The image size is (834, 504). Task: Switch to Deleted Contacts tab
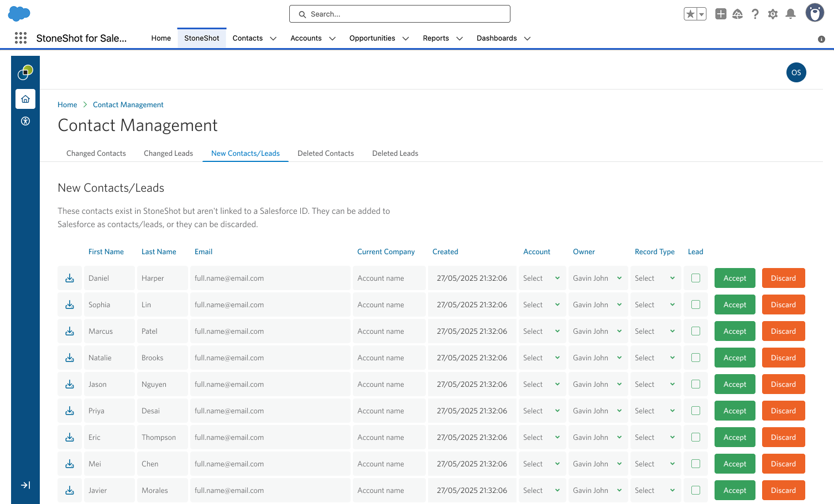coord(326,153)
